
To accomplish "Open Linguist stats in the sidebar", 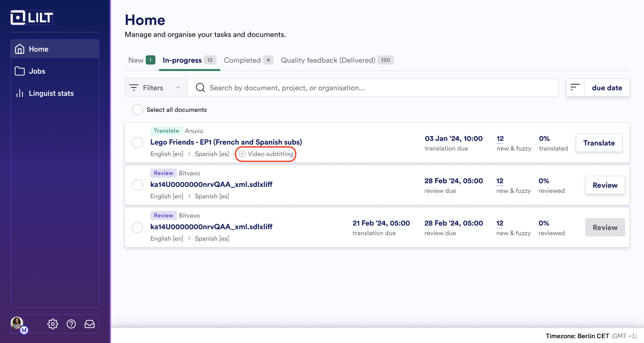I will (55, 93).
